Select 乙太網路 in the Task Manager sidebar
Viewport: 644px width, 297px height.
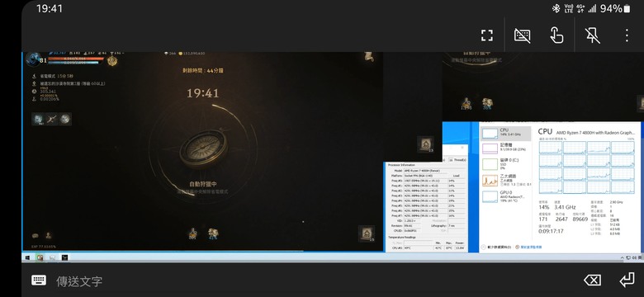(505, 180)
